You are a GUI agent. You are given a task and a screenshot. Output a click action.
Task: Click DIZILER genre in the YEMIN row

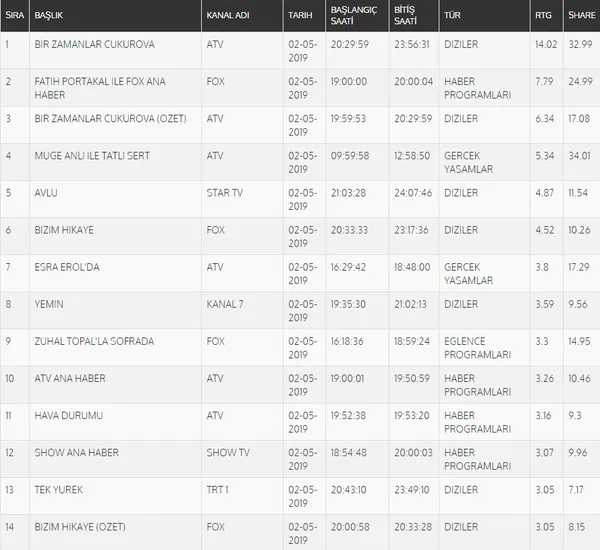click(x=461, y=304)
